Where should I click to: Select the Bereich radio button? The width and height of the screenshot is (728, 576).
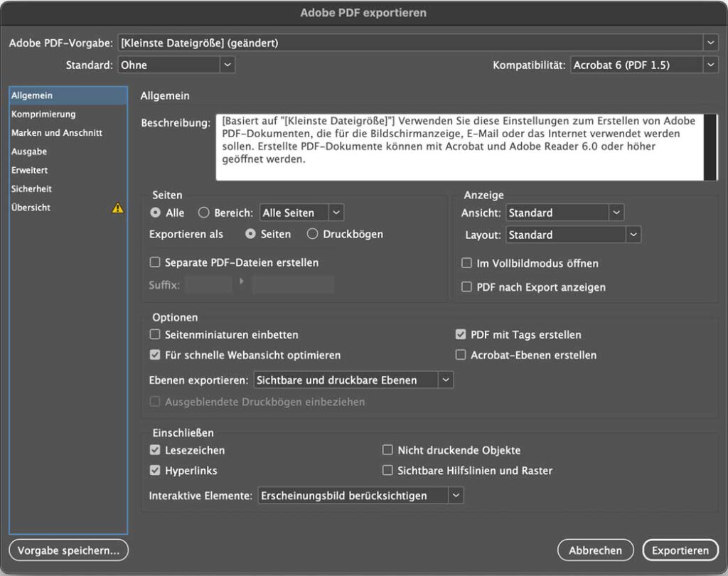click(203, 213)
